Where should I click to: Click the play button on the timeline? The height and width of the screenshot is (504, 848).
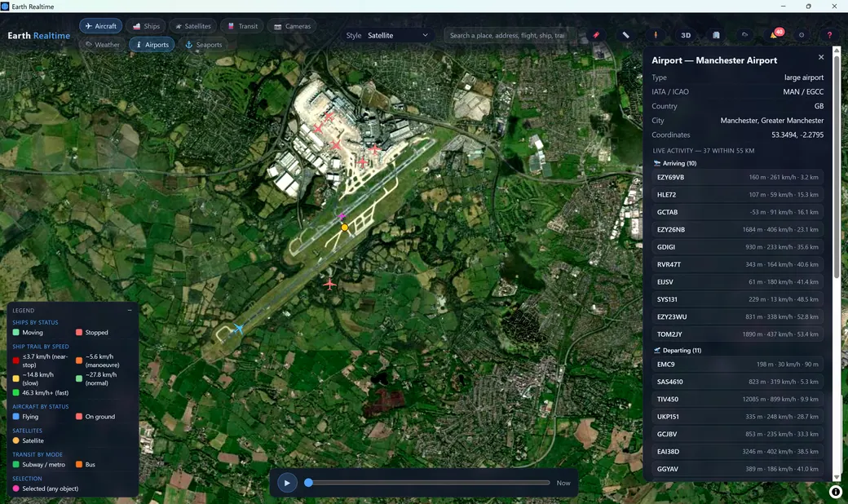tap(287, 483)
